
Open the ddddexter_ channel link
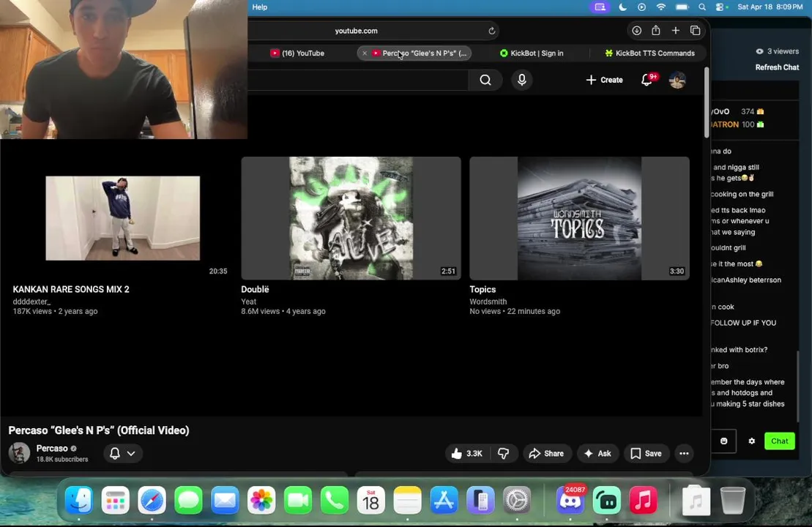pos(31,302)
